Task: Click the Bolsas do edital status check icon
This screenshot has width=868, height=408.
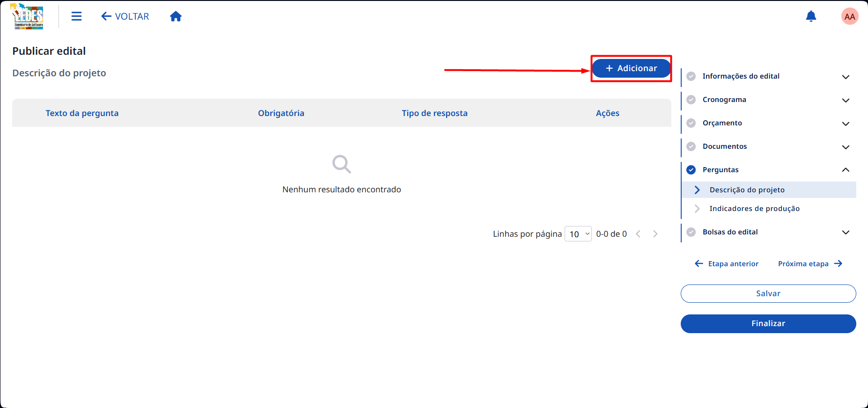Action: coord(691,232)
